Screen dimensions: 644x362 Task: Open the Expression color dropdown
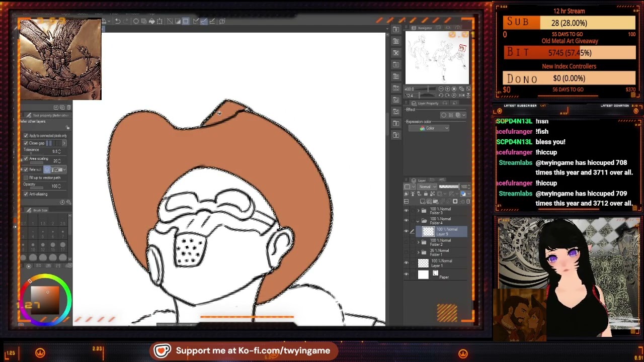428,128
